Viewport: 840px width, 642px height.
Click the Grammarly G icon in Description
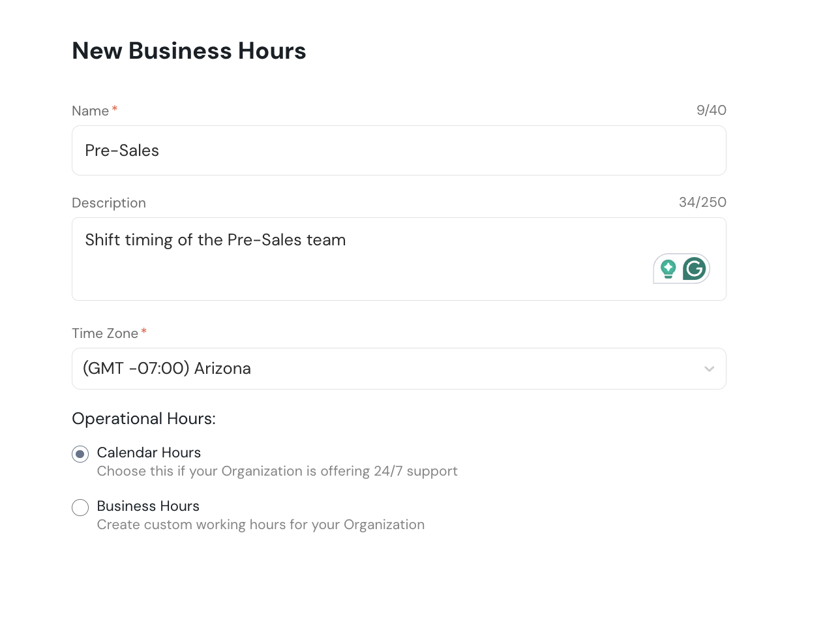tap(695, 269)
